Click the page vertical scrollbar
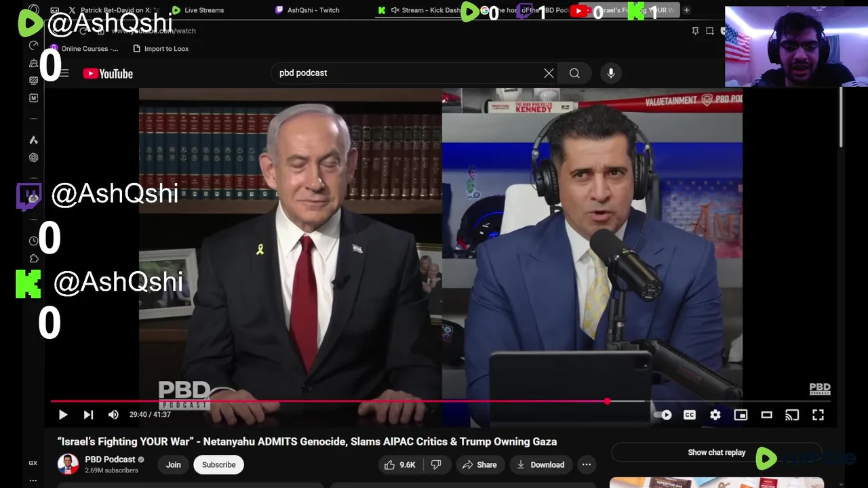 point(842,117)
